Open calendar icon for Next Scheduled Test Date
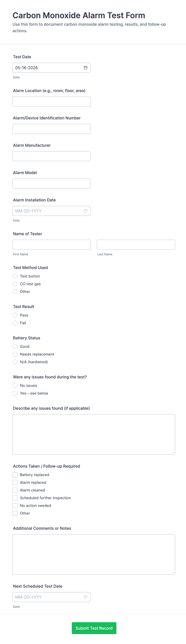Image resolution: width=186 pixels, height=644 pixels. tap(86, 597)
